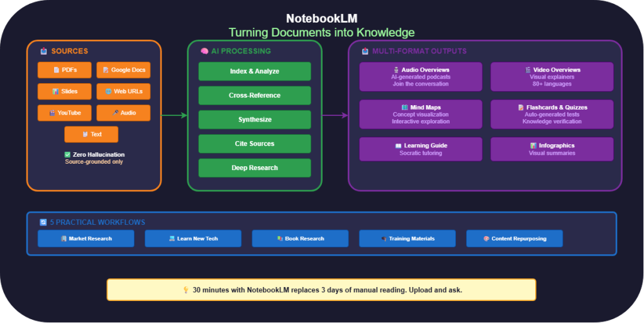Click the books icon on Book Research
The height and width of the screenshot is (323, 644).
click(x=280, y=239)
